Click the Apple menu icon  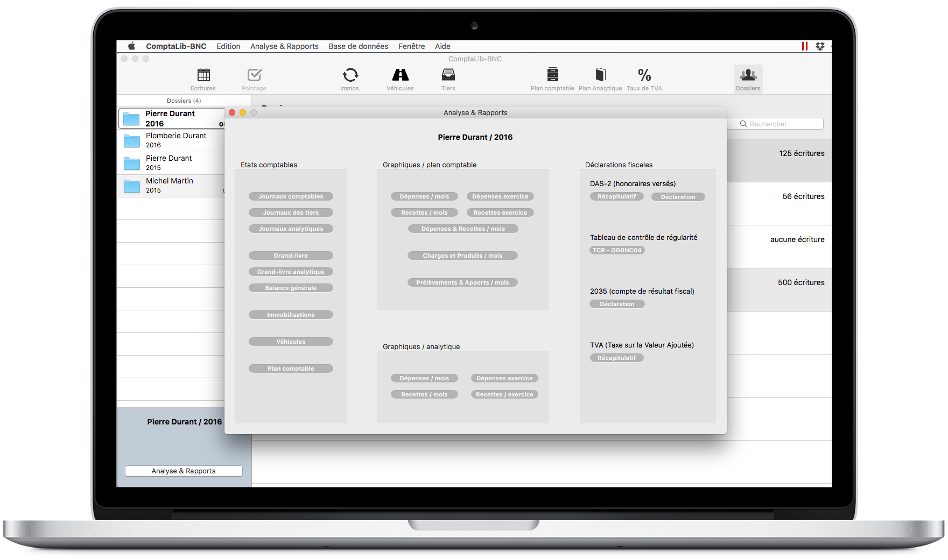click(x=131, y=46)
